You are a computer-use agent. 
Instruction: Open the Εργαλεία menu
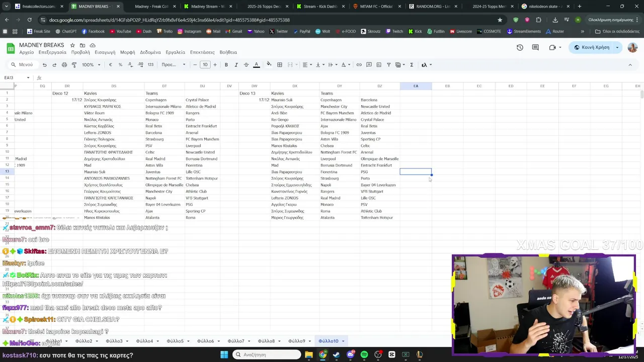pos(175,52)
